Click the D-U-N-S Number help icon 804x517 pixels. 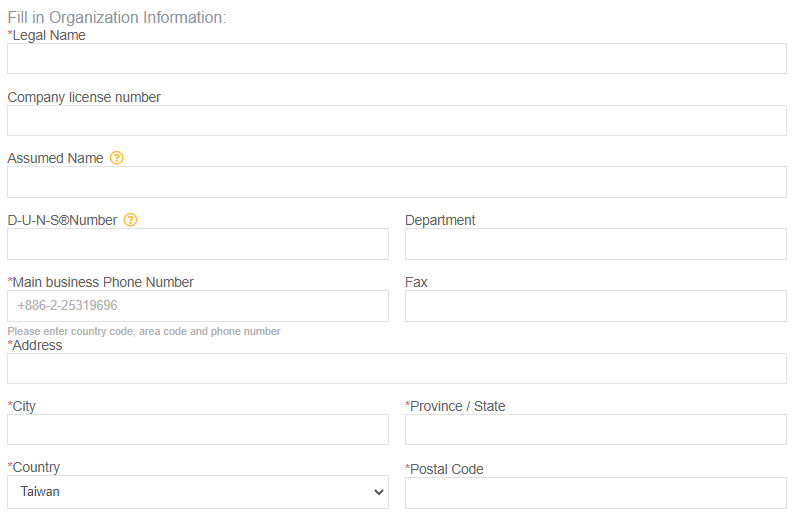click(x=131, y=220)
